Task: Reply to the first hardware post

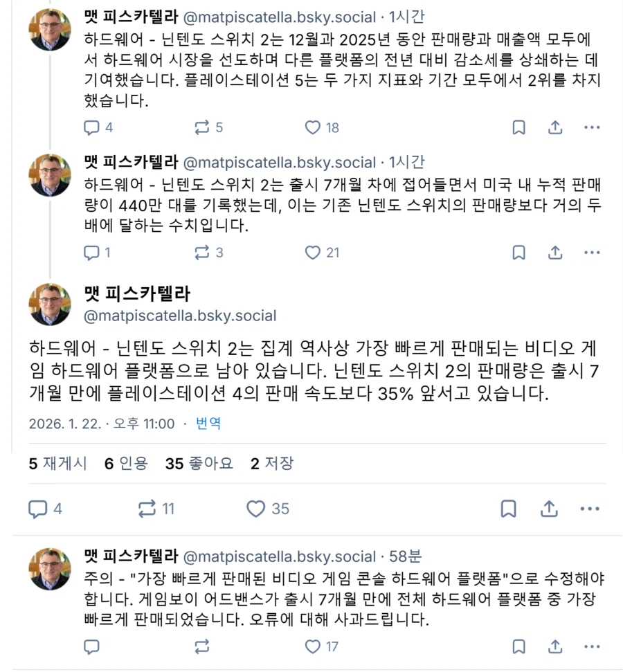Action: (x=93, y=127)
